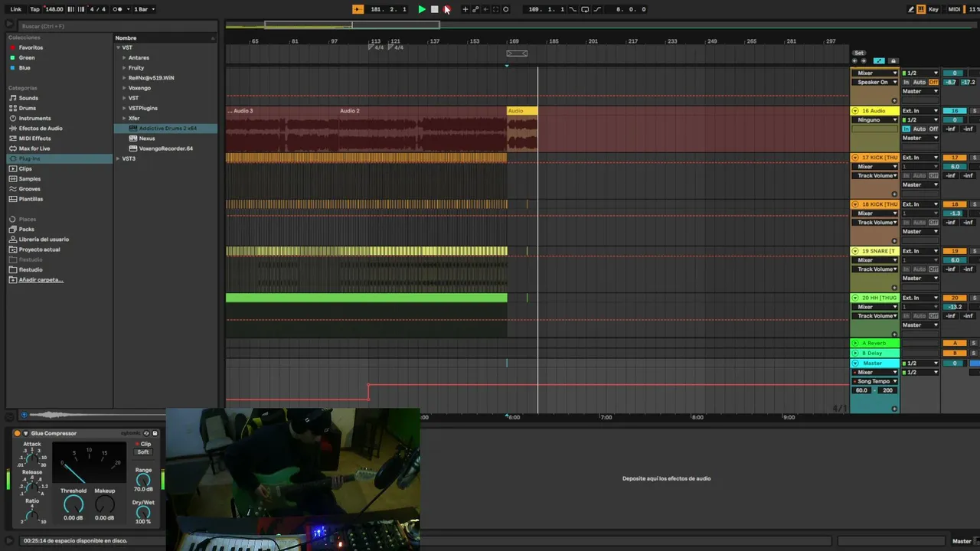Image resolution: width=980 pixels, height=551 pixels.
Task: Toggle Glue Compressor device on/off
Action: [x=18, y=434]
